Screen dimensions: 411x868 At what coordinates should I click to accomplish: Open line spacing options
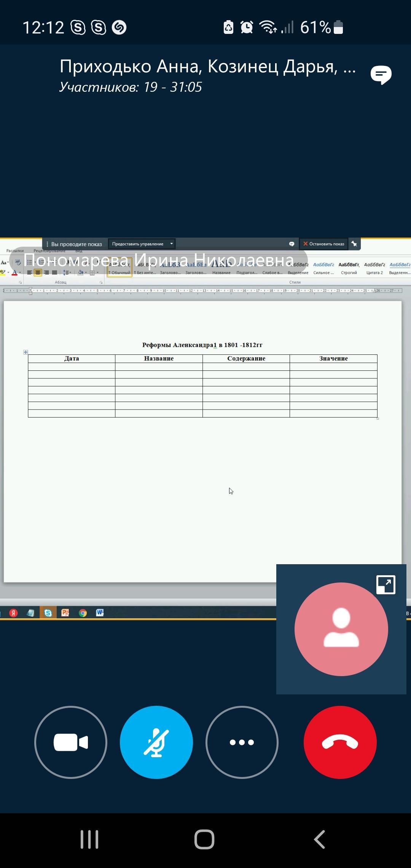[67, 273]
